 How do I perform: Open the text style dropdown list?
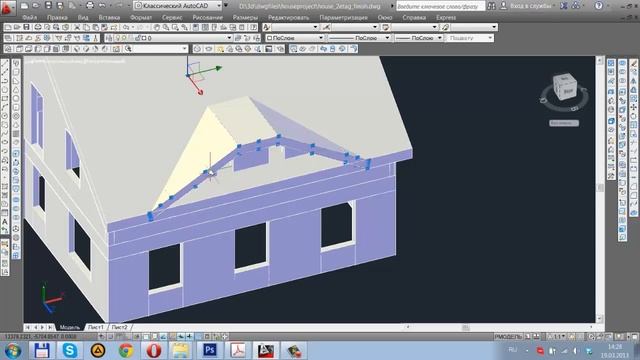tap(296, 27)
